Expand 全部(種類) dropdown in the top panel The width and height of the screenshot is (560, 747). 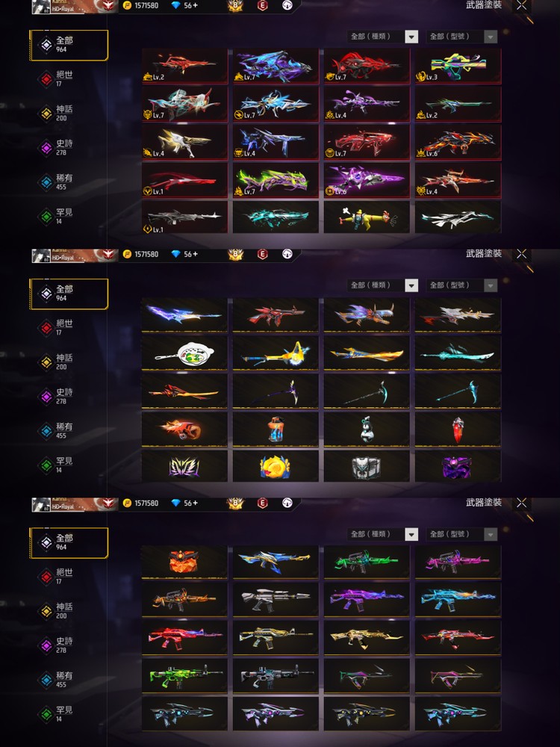coord(382,37)
